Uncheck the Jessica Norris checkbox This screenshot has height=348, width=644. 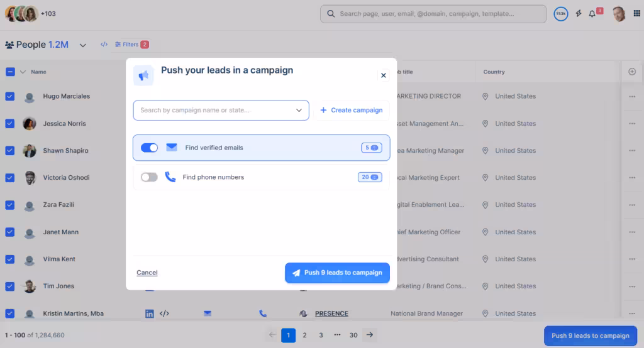pos(10,124)
